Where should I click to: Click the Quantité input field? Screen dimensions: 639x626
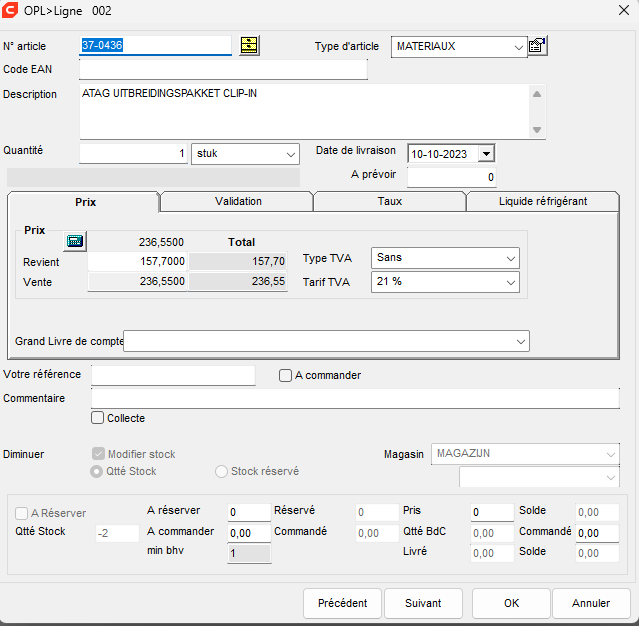[133, 154]
